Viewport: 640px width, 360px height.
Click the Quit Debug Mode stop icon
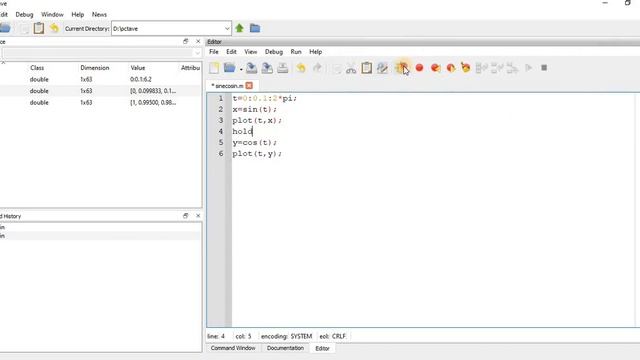[544, 68]
